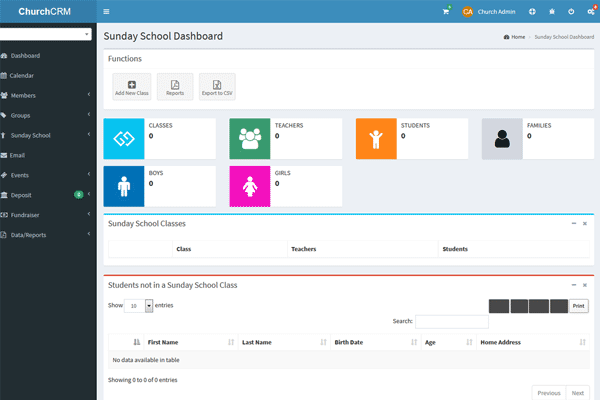Click the Print button above table
This screenshot has width=600, height=400.
coord(579,306)
